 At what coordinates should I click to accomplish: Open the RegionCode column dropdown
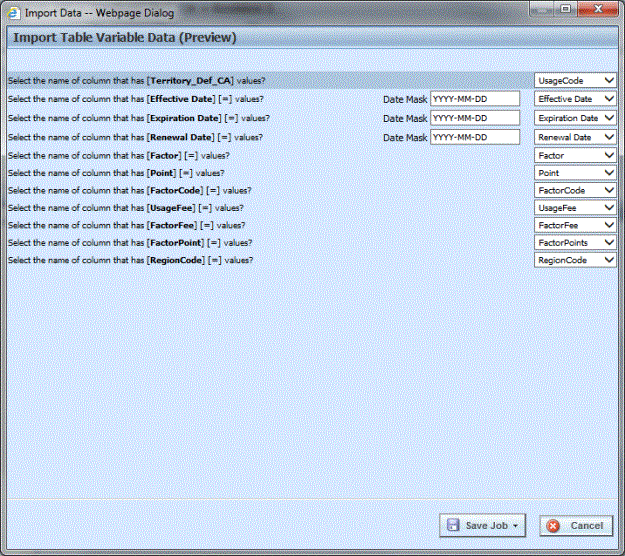(575, 260)
